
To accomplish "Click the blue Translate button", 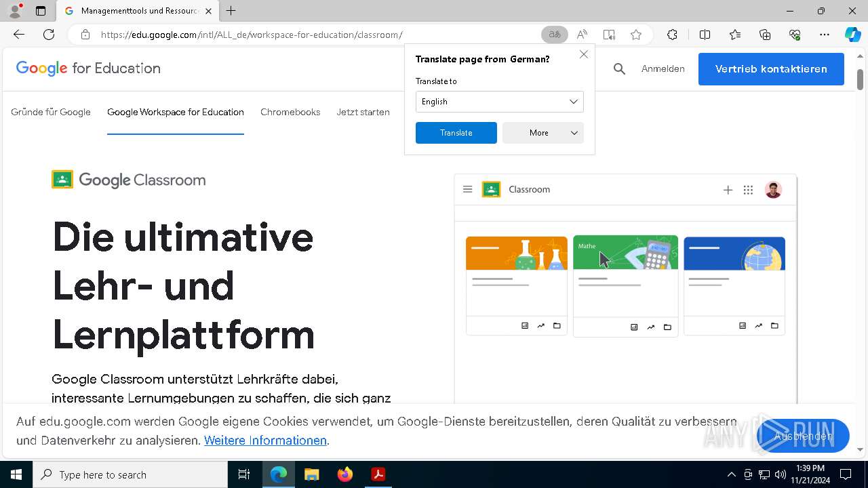I will (x=456, y=133).
